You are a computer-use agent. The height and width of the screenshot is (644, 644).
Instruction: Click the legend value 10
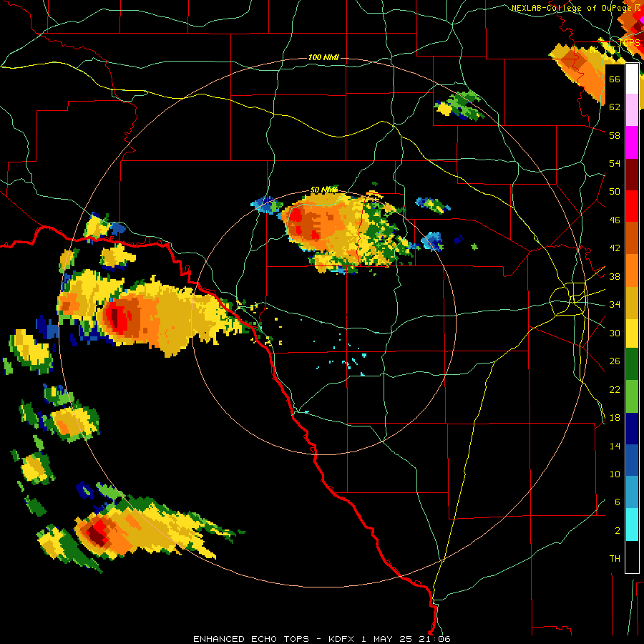tap(615, 474)
